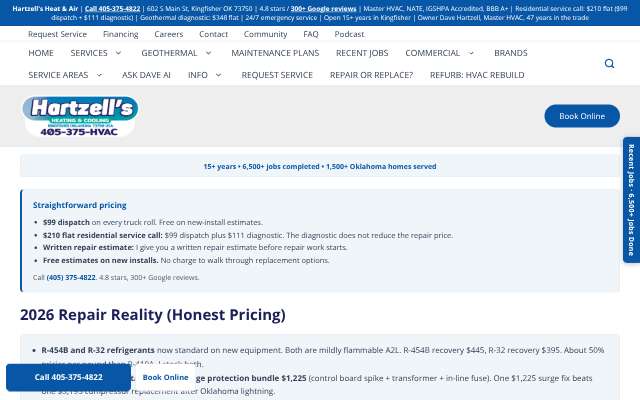Click 'protection bundle $1,225' text

(x=256, y=378)
